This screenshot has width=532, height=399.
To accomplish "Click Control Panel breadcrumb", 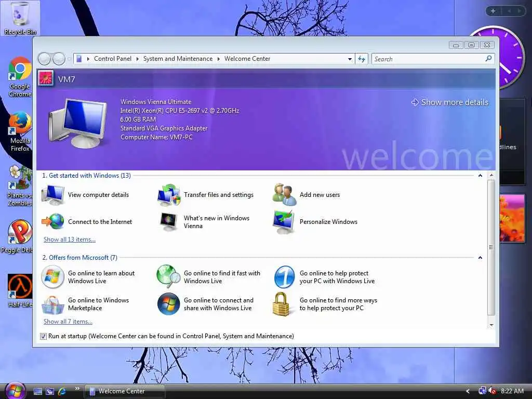I will coord(113,59).
